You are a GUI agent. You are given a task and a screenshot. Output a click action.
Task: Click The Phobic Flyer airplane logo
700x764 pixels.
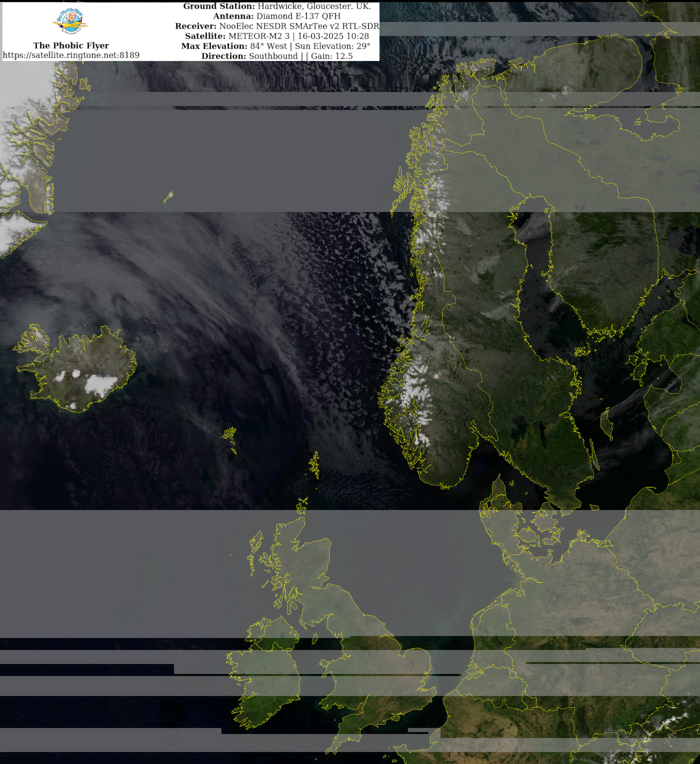coord(70,21)
